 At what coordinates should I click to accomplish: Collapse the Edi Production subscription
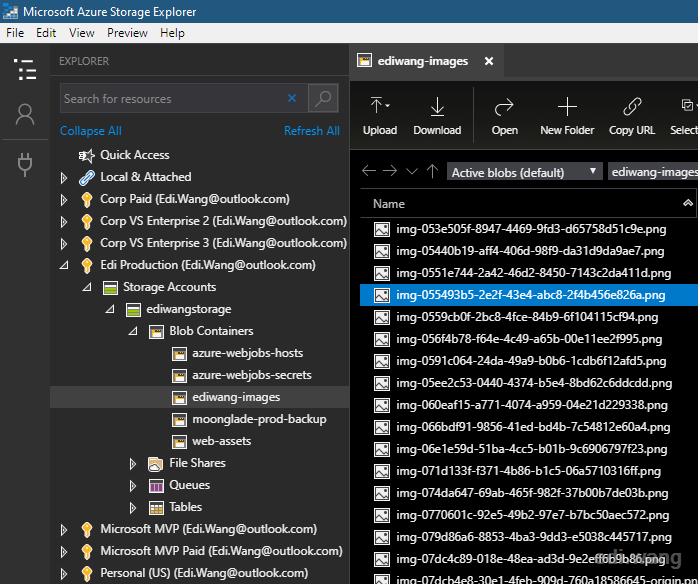pyautogui.click(x=64, y=265)
